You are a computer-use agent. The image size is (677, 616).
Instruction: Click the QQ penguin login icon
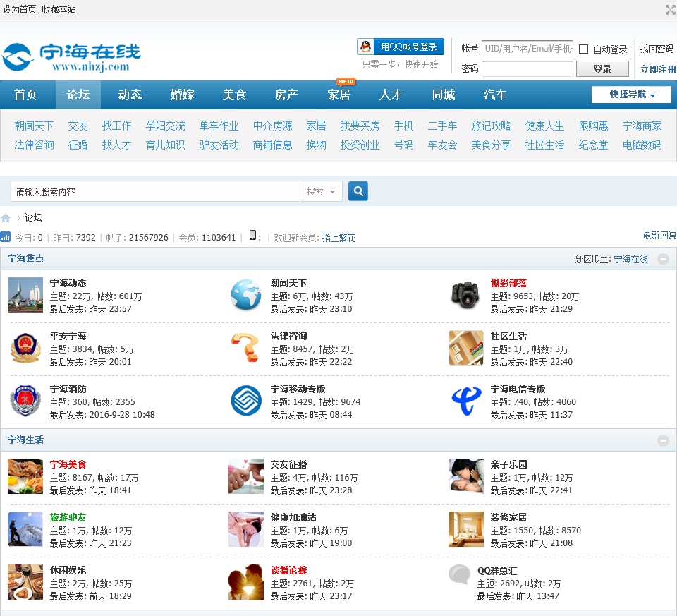[366, 47]
